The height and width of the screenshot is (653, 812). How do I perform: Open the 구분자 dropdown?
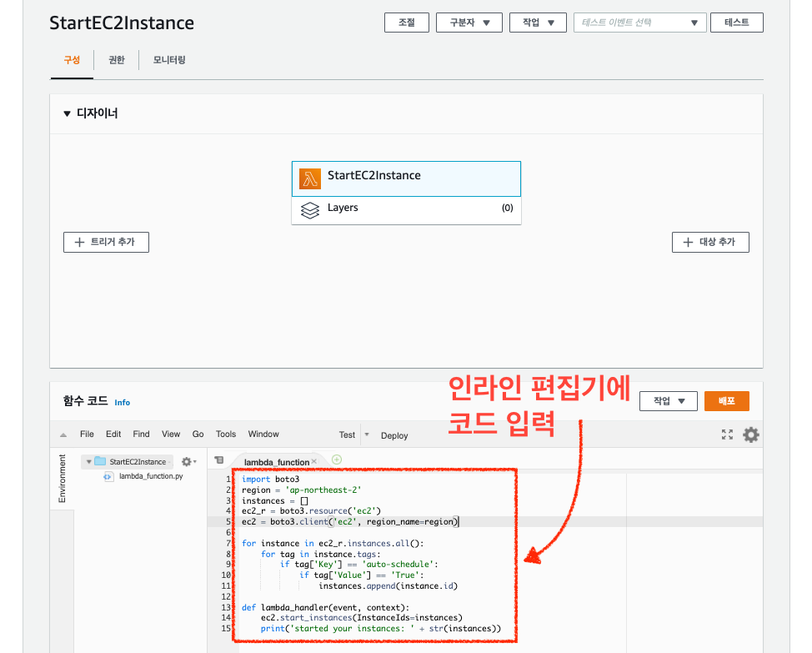(x=469, y=23)
